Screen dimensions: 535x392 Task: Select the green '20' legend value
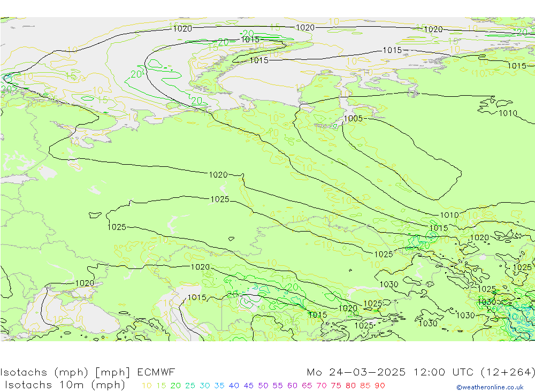(175, 386)
